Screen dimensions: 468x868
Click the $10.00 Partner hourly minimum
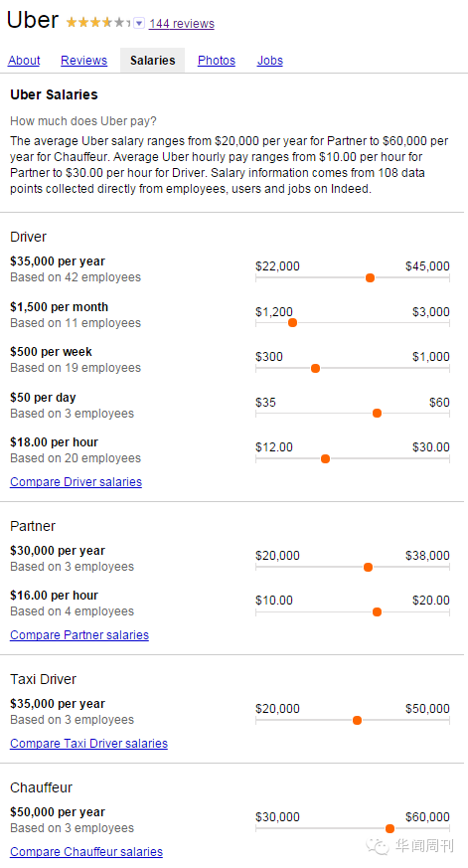[x=274, y=601]
